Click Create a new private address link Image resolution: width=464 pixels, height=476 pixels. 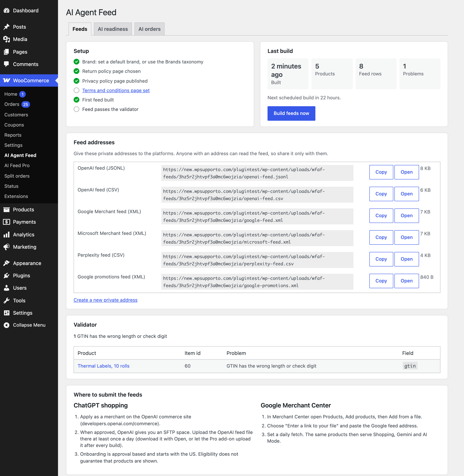click(105, 300)
